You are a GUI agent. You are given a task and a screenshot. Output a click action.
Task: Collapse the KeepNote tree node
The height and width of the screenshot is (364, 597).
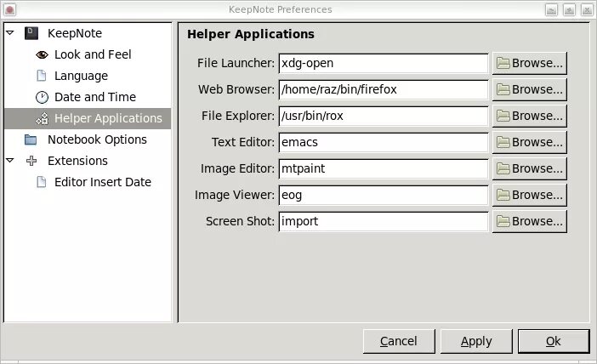point(10,33)
